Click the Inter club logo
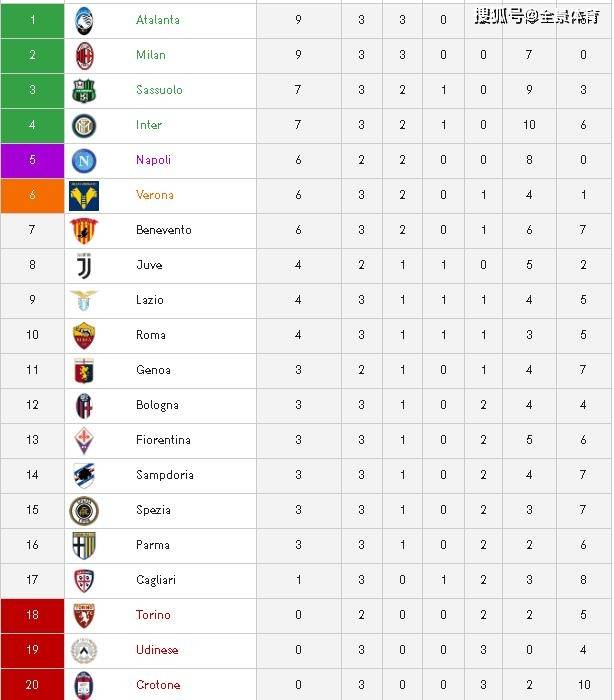The height and width of the screenshot is (700, 614). 84,125
